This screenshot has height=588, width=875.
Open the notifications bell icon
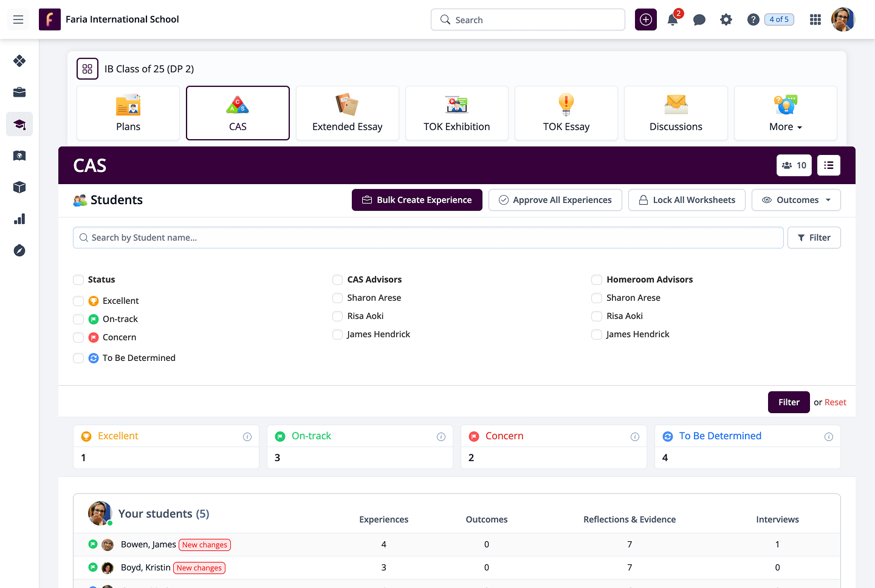(x=673, y=20)
